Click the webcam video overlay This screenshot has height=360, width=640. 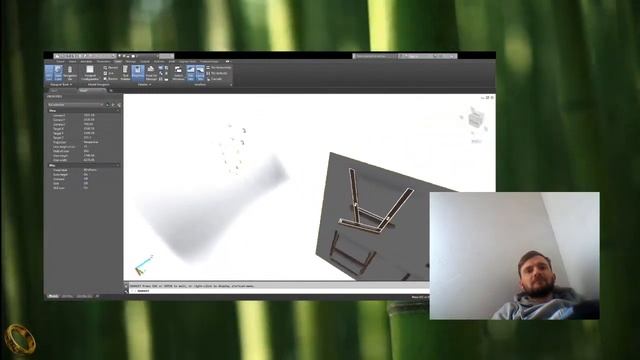click(514, 256)
